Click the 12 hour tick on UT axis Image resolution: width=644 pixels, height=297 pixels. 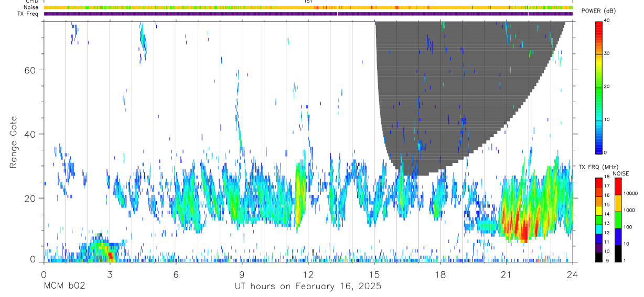(308, 274)
